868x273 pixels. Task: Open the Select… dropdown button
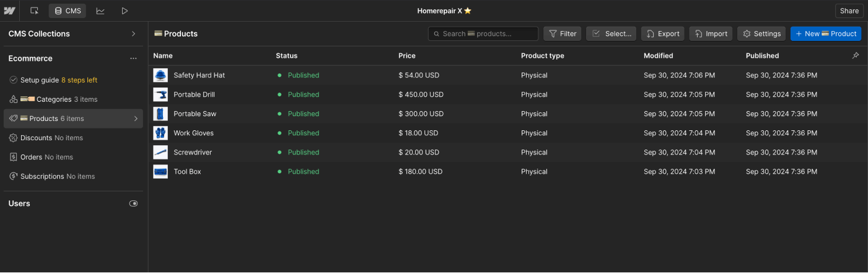click(611, 34)
